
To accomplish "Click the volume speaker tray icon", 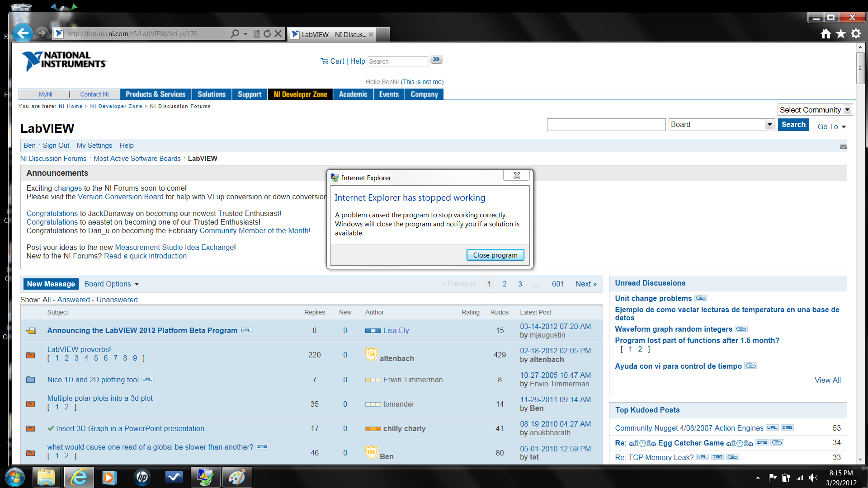I will click(813, 478).
